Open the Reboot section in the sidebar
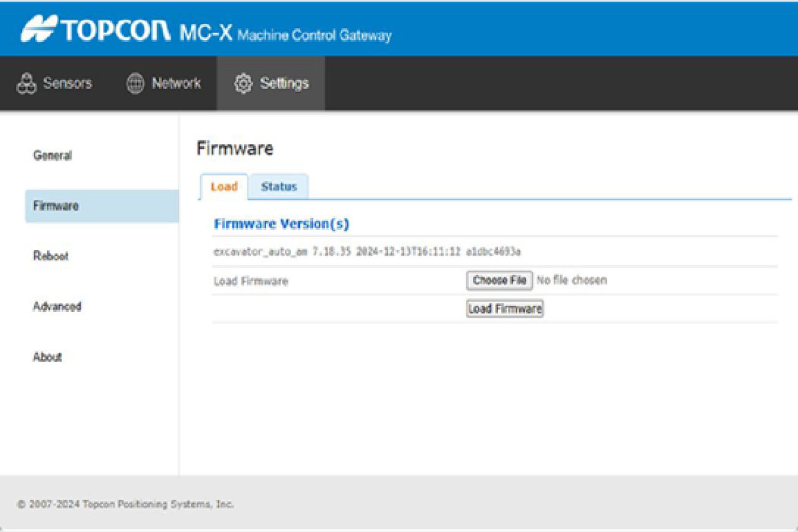 tap(50, 256)
